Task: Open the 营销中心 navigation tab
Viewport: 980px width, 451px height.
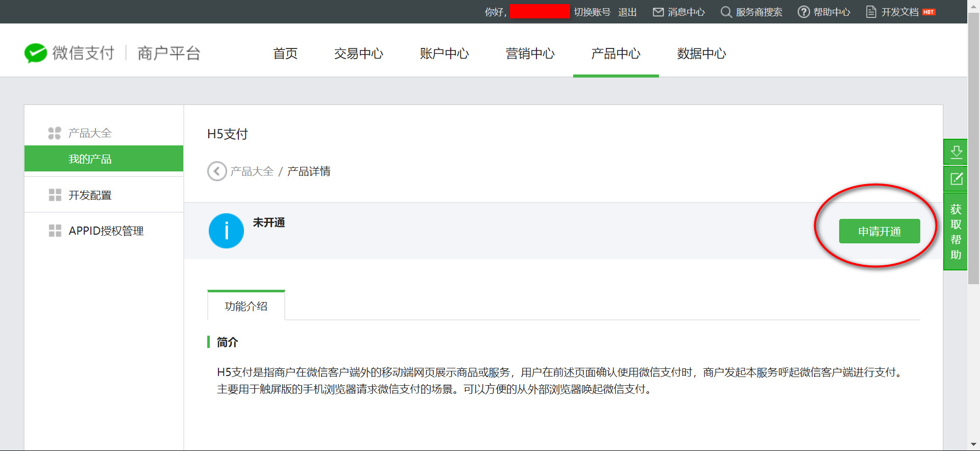Action: pos(530,53)
